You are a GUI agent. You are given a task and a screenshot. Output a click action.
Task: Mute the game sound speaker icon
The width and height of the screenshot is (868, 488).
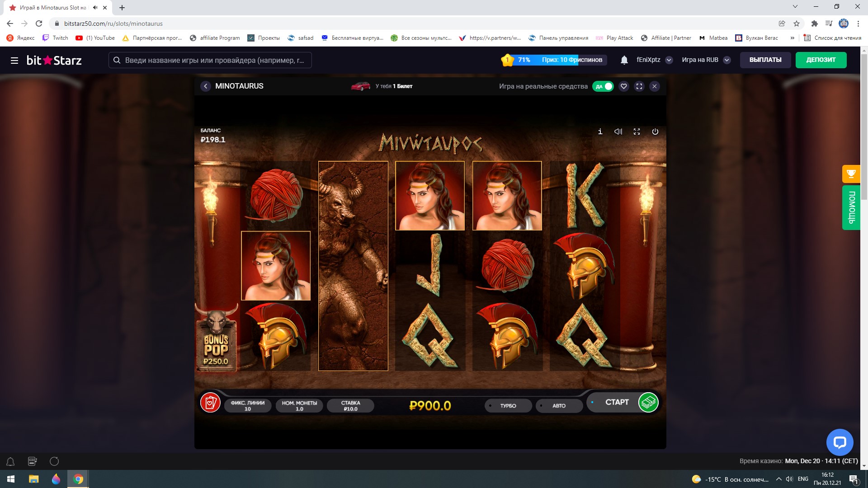(x=618, y=131)
